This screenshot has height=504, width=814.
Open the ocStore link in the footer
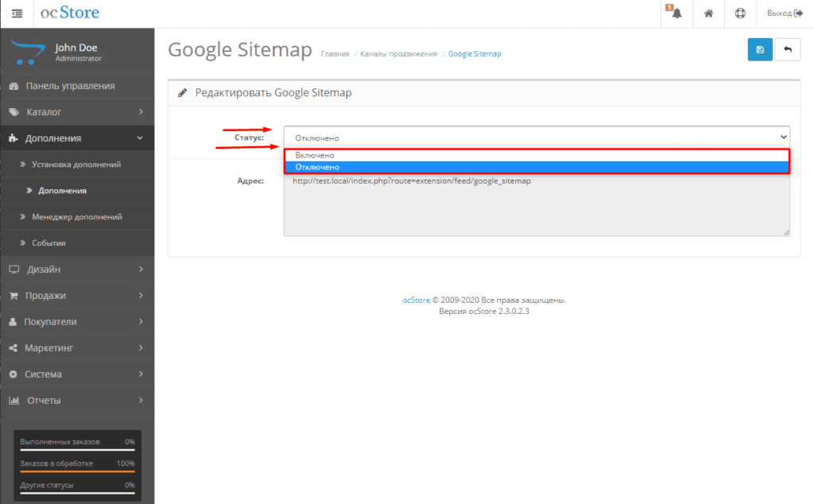[417, 300]
